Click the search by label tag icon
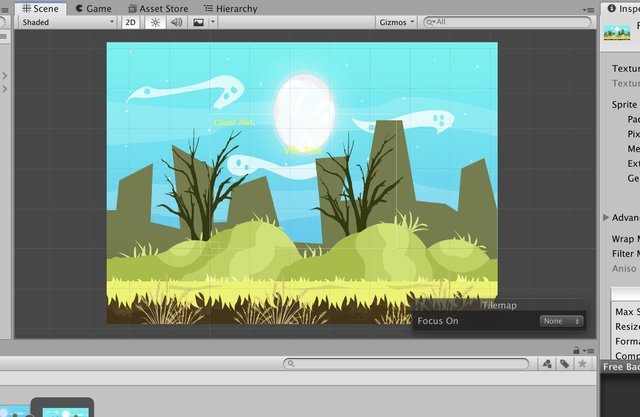Image resolution: width=640 pixels, height=417 pixels. [564, 363]
